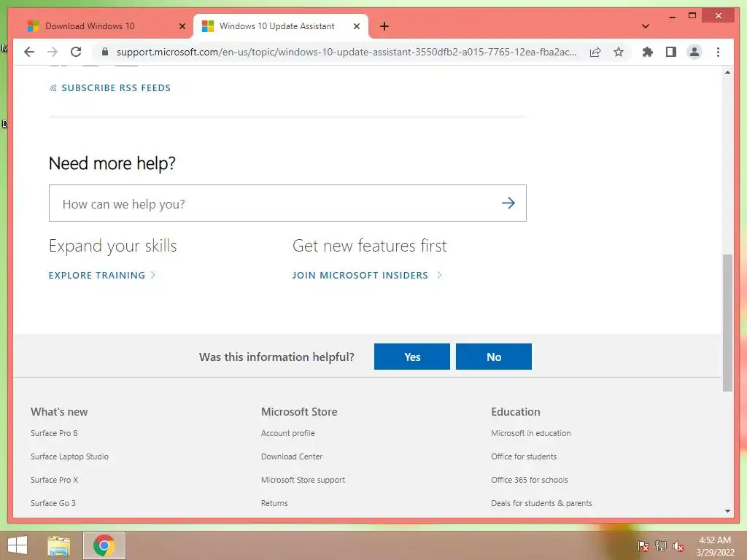Open Surface Pro 8 footer link

point(54,433)
